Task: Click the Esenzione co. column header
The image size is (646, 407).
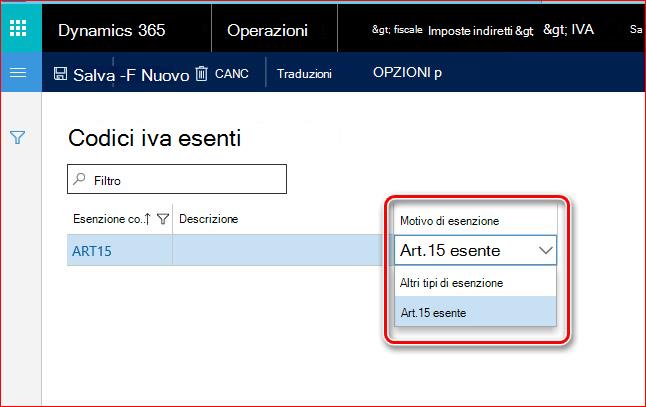Action: coord(108,219)
